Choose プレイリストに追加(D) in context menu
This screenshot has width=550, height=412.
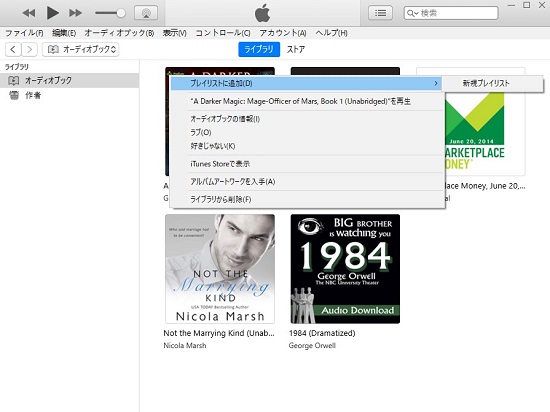click(306, 83)
